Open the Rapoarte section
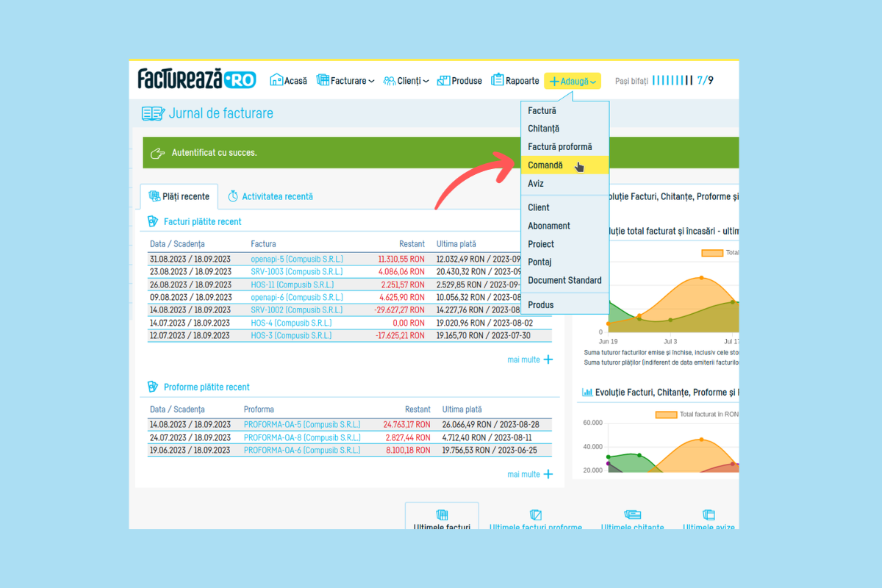882x588 pixels. coord(514,81)
